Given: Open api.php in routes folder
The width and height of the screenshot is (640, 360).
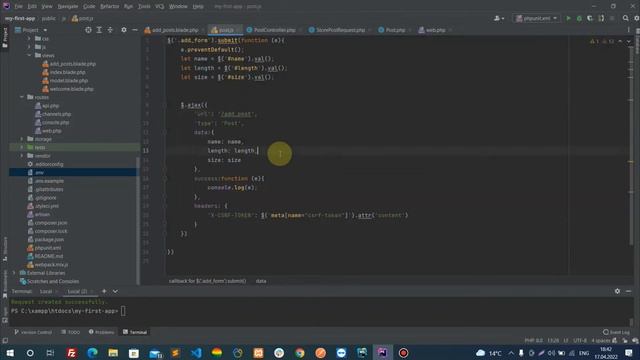Looking at the screenshot, I should [x=47, y=106].
